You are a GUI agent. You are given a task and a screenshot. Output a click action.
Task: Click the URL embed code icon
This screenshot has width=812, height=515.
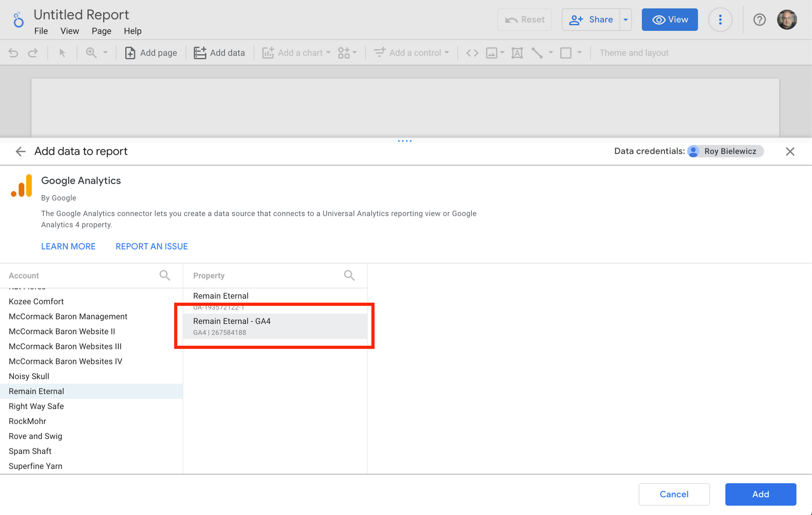[x=472, y=53]
